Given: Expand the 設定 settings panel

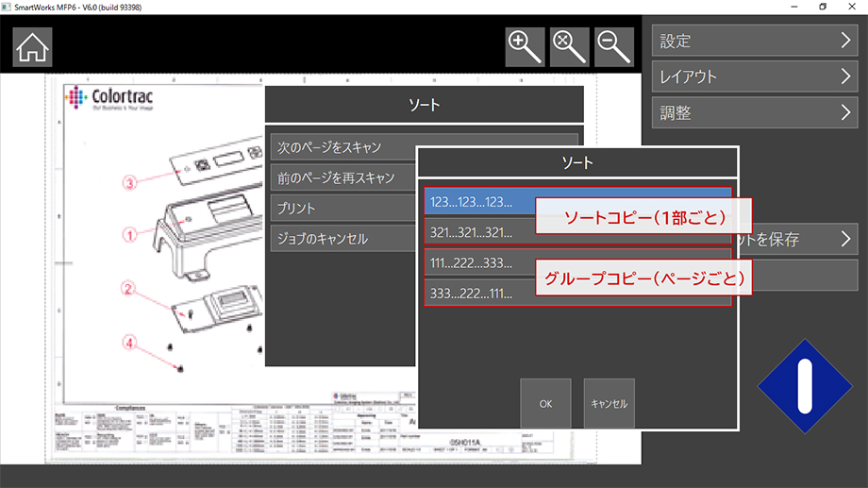Looking at the screenshot, I should pos(753,41).
